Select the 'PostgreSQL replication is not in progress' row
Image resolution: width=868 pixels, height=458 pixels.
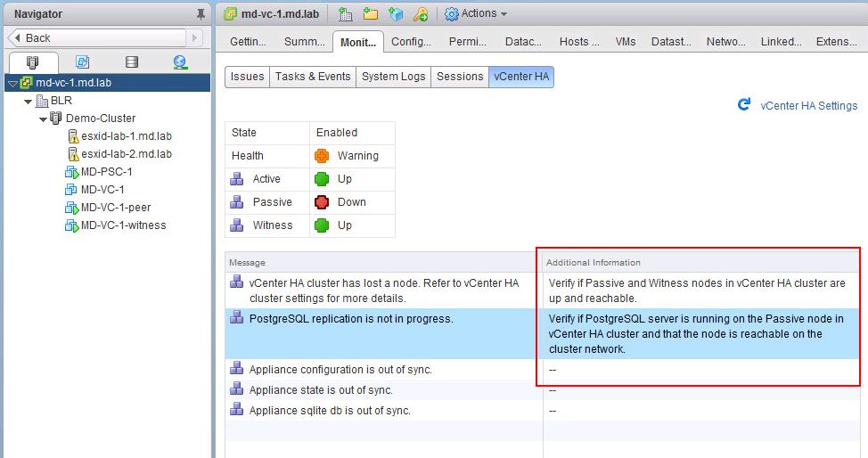[x=542, y=334]
